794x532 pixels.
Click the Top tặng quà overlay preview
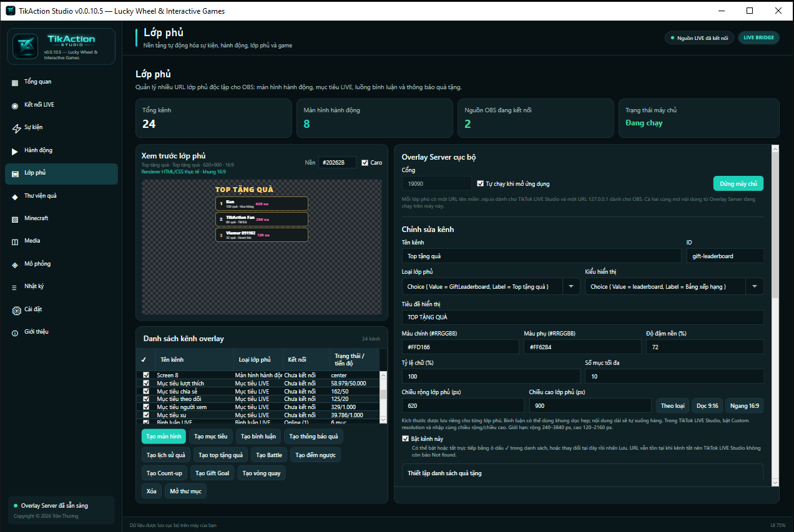point(262,246)
